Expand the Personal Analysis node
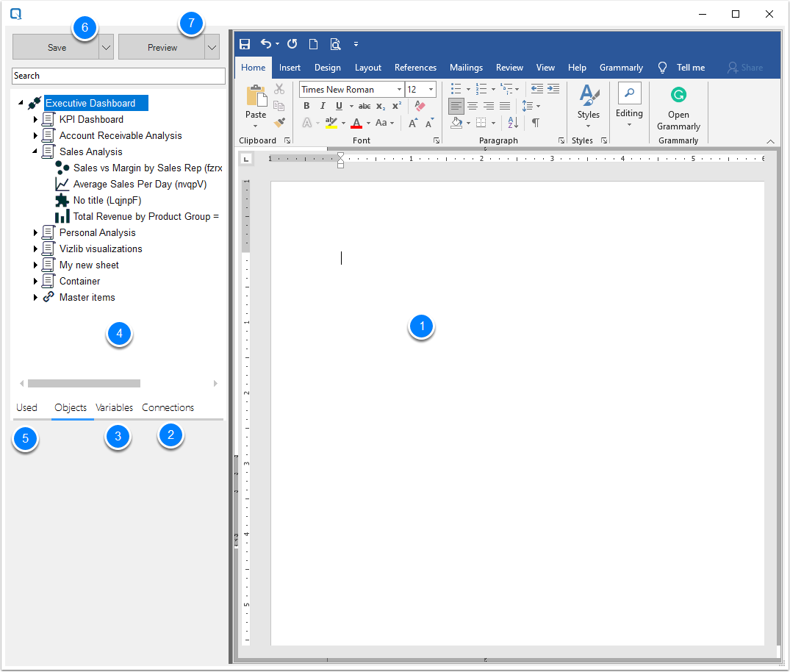The width and height of the screenshot is (790, 672). click(x=35, y=232)
